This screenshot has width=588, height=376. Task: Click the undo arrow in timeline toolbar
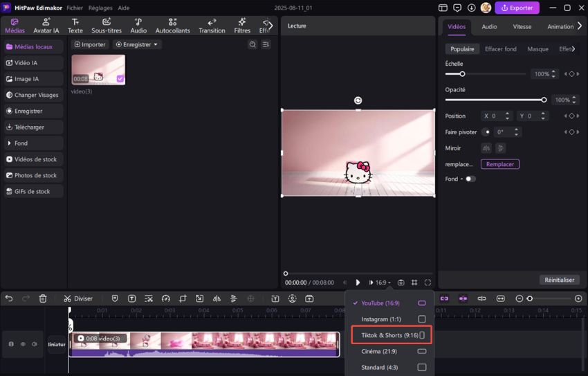(x=9, y=298)
